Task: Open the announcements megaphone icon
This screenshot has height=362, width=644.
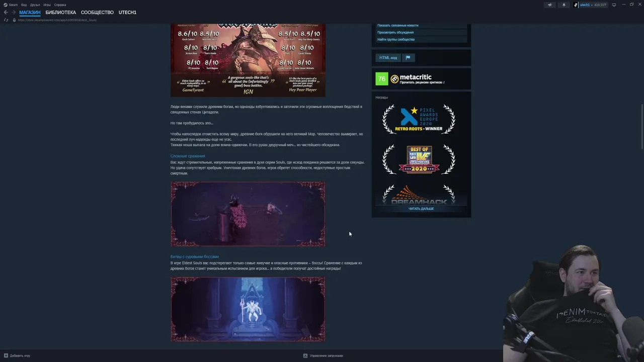Action: (549, 5)
